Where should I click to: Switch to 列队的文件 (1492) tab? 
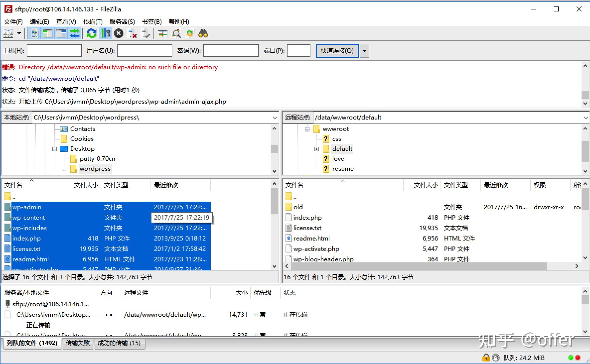pyautogui.click(x=32, y=343)
